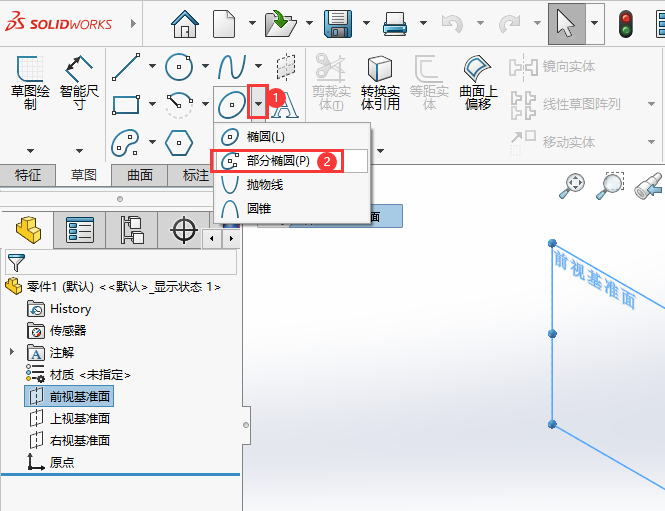Open the DimXpertManager crosshair tab

[184, 230]
